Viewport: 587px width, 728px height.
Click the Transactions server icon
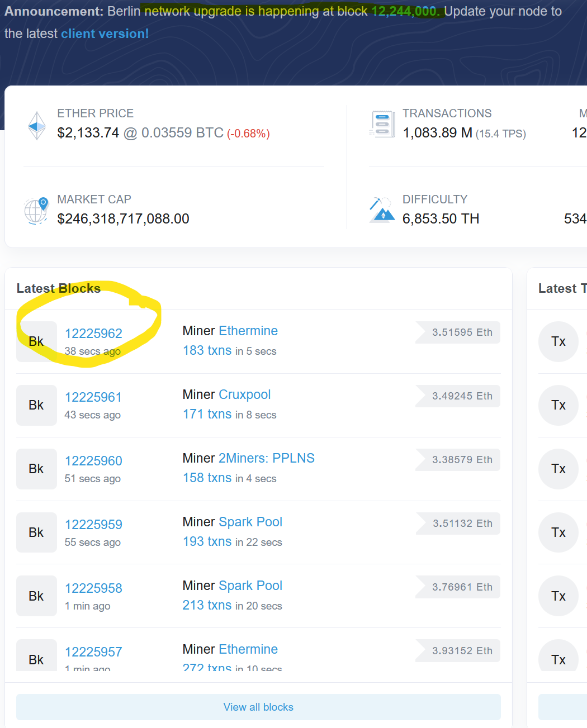(x=382, y=123)
